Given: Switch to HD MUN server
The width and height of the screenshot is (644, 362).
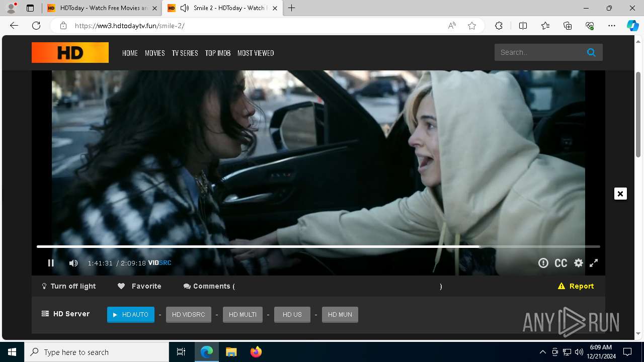Looking at the screenshot, I should (x=340, y=315).
